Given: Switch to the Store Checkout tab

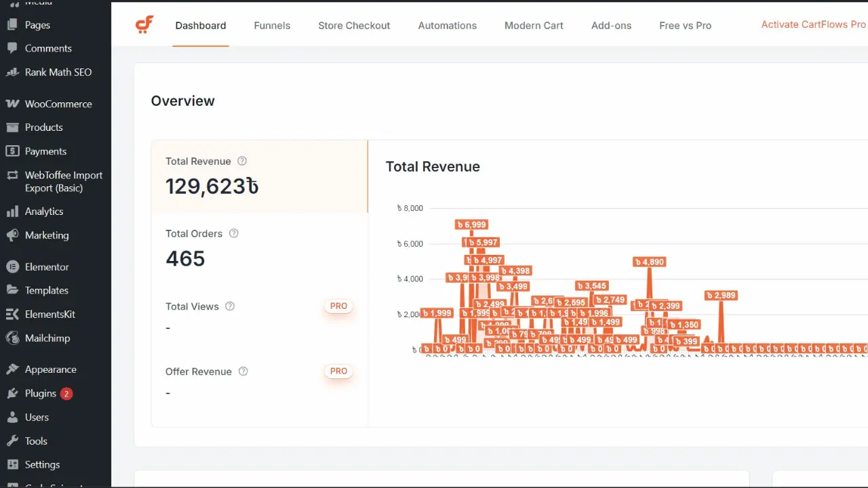Looking at the screenshot, I should coord(354,26).
